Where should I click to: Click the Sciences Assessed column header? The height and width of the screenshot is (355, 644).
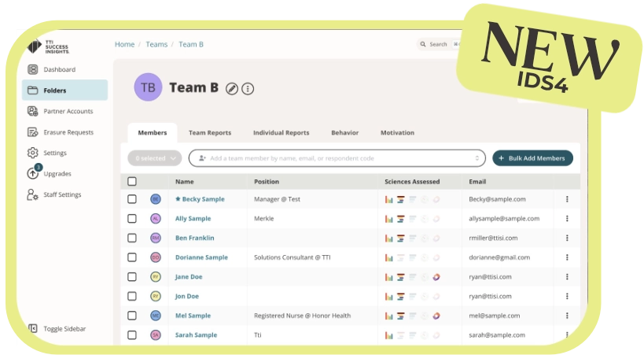(412, 181)
